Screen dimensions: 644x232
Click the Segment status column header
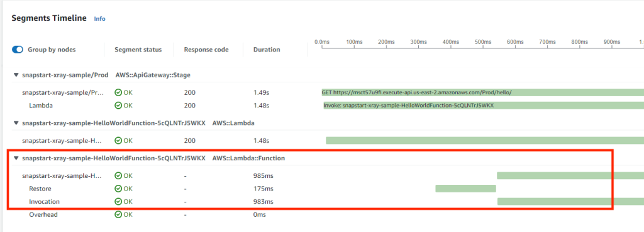click(138, 50)
